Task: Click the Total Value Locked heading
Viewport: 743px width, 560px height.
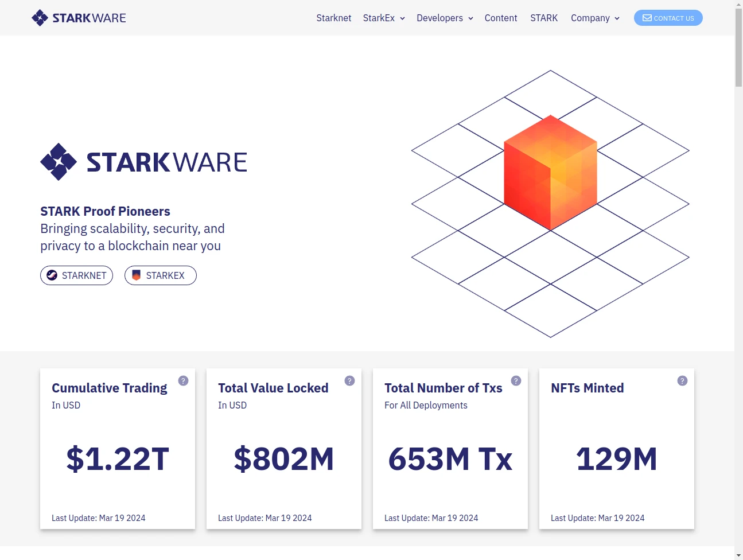Action: click(x=273, y=388)
